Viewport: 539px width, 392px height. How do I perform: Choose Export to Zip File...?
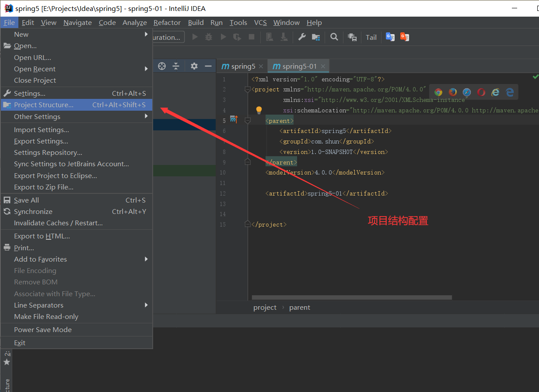[77, 187]
